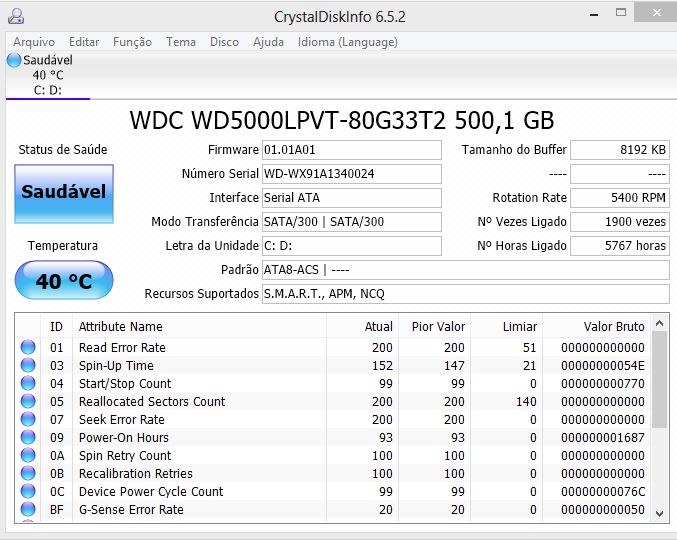Open the Tema menu

point(181,42)
